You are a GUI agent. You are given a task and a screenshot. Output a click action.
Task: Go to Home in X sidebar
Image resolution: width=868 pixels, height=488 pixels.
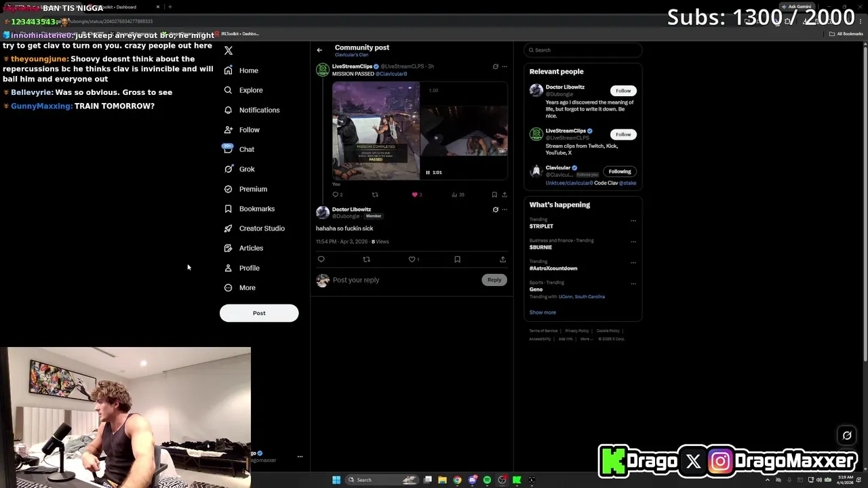point(241,70)
